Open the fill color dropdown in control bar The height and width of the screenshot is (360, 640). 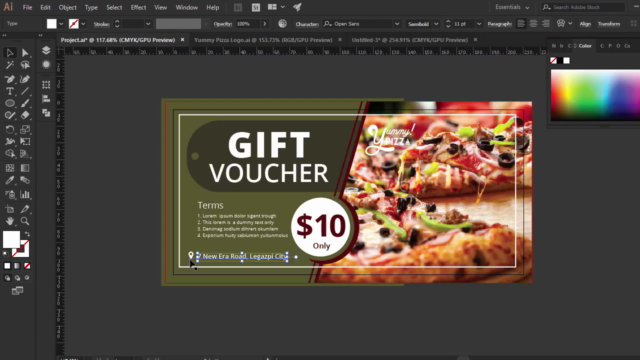point(61,24)
